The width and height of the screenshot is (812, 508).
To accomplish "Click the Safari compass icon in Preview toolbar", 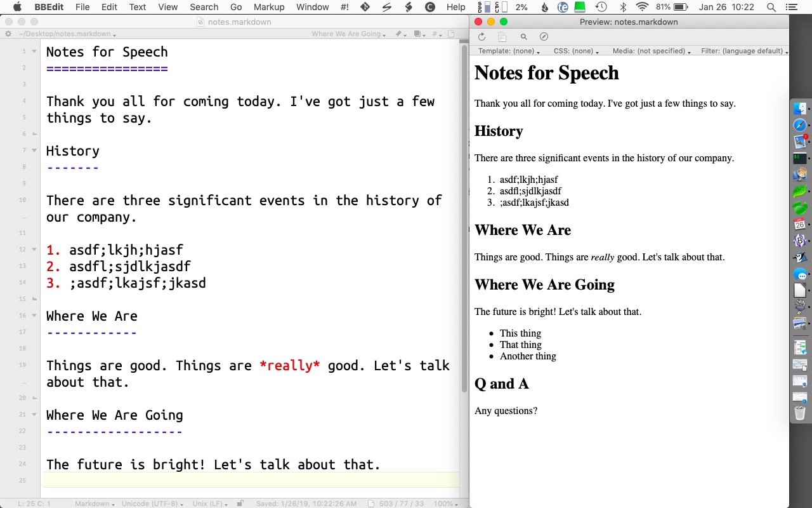I will (544, 37).
